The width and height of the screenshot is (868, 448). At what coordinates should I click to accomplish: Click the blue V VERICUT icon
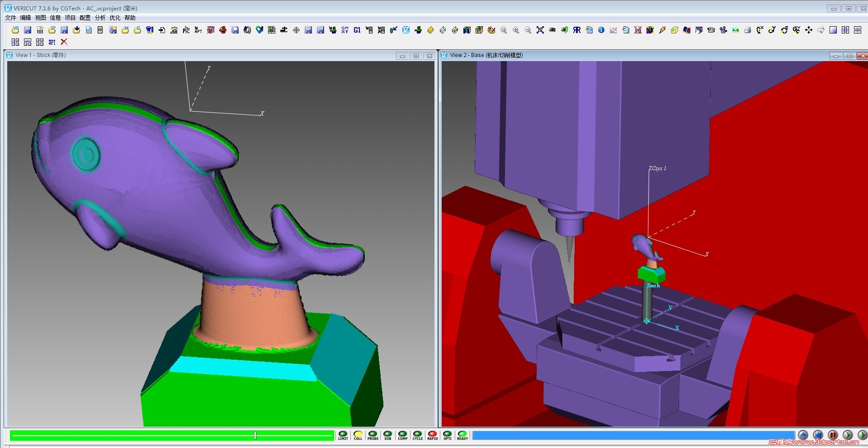406,30
